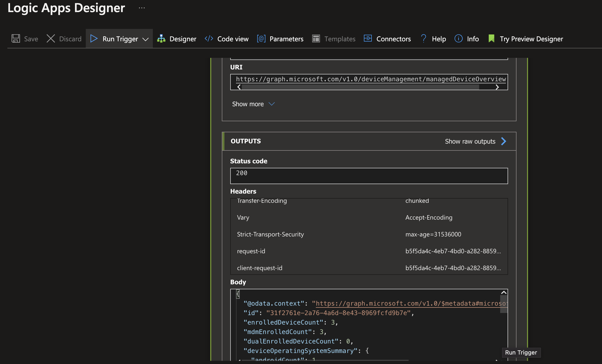Open the Info panel
Screen dimensions: 602x364
(x=466, y=39)
